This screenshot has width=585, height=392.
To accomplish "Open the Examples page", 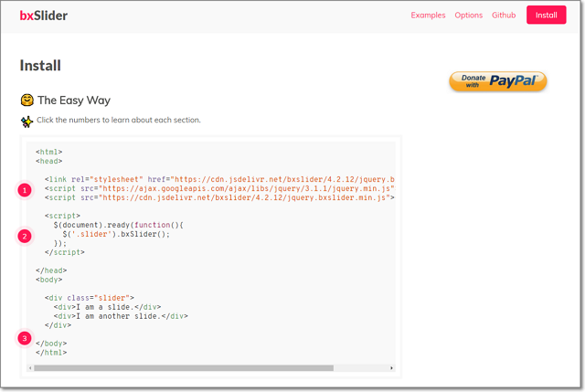I will [x=428, y=16].
